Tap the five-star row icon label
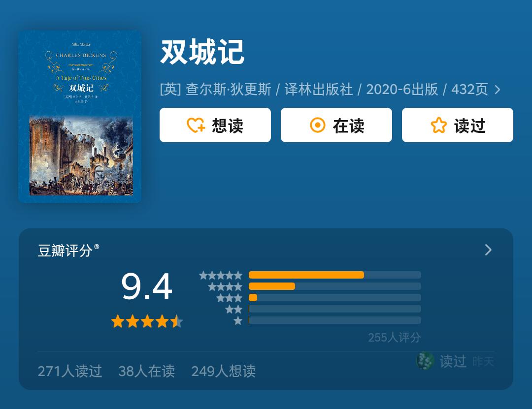Image resolution: width=532 pixels, height=409 pixels. click(221, 275)
